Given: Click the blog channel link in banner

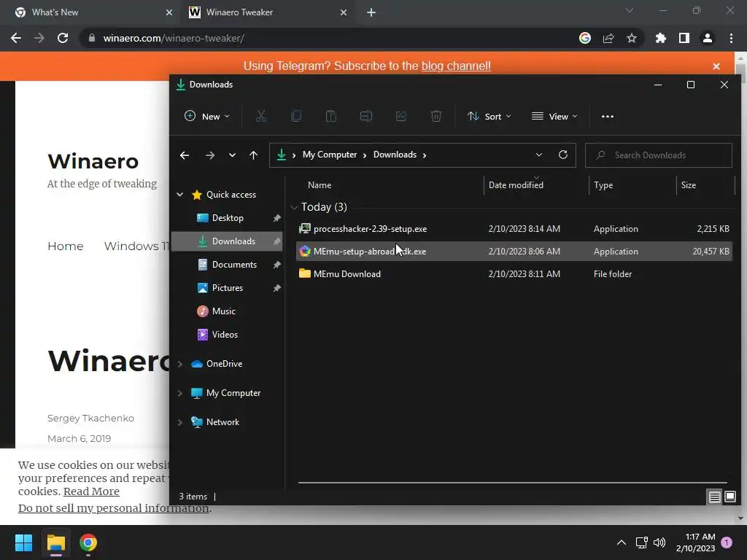Looking at the screenshot, I should [456, 66].
